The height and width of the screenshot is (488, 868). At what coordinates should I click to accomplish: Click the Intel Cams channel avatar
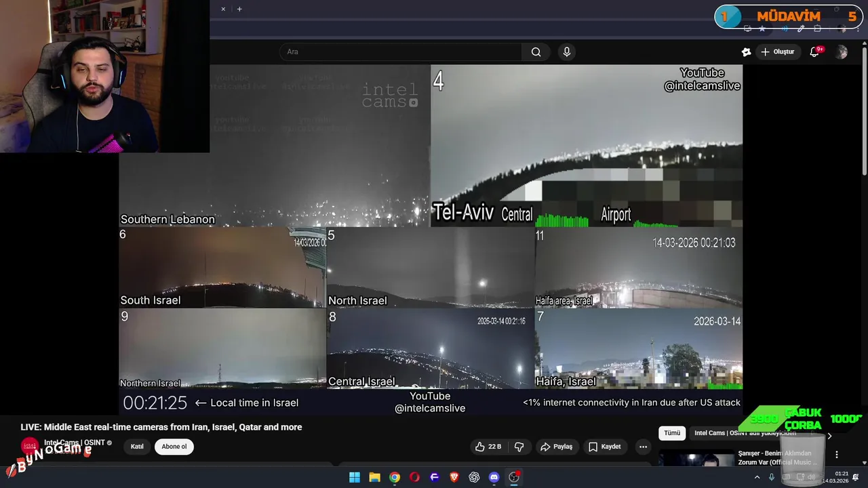coord(30,446)
